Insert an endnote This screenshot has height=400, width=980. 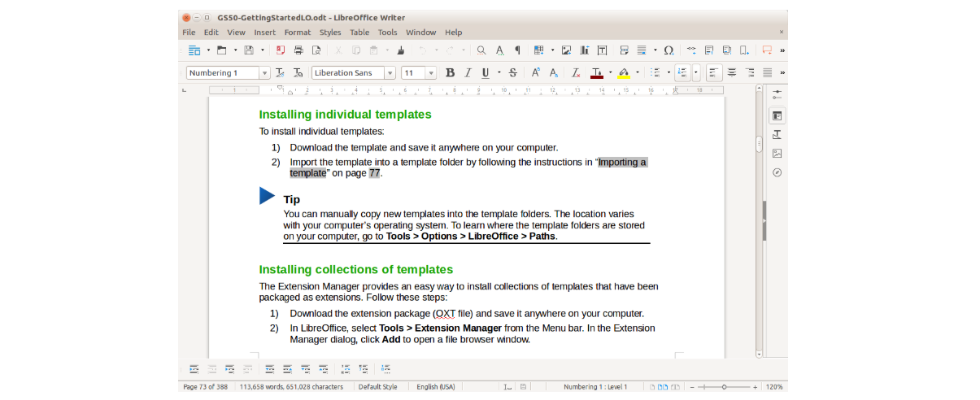(x=727, y=50)
